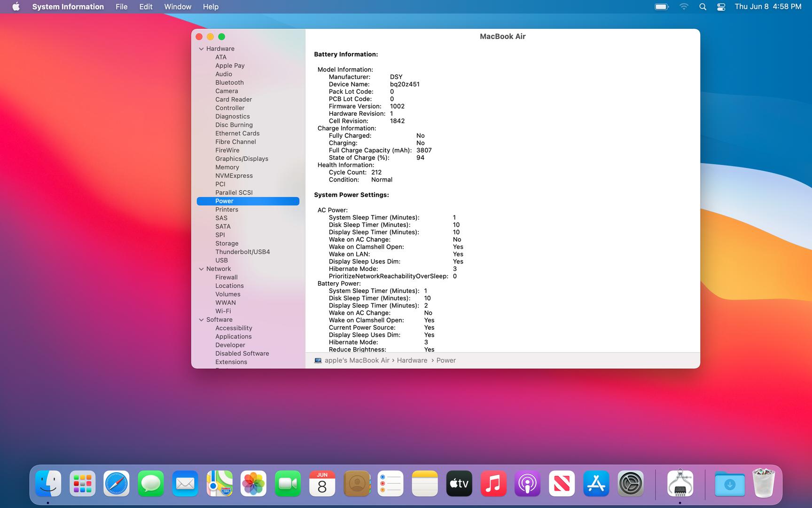Open Messages app in dock

[x=151, y=484]
